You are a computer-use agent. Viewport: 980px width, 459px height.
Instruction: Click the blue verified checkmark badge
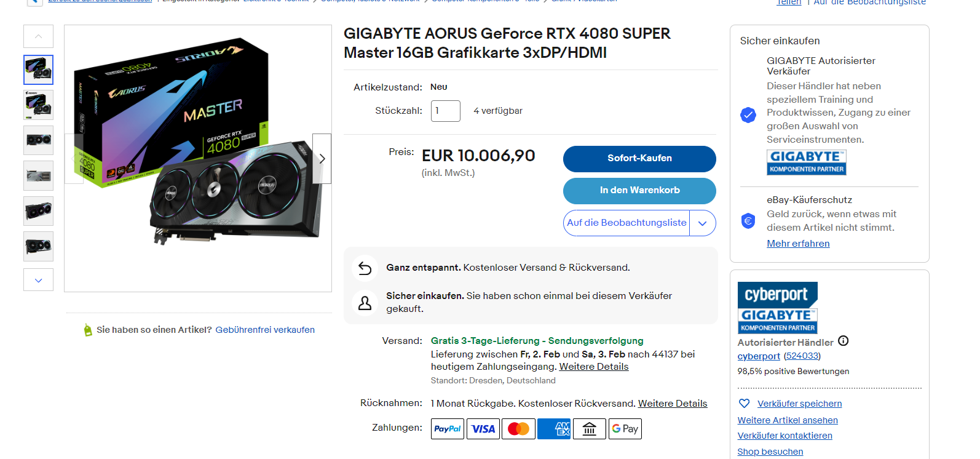coord(748,115)
